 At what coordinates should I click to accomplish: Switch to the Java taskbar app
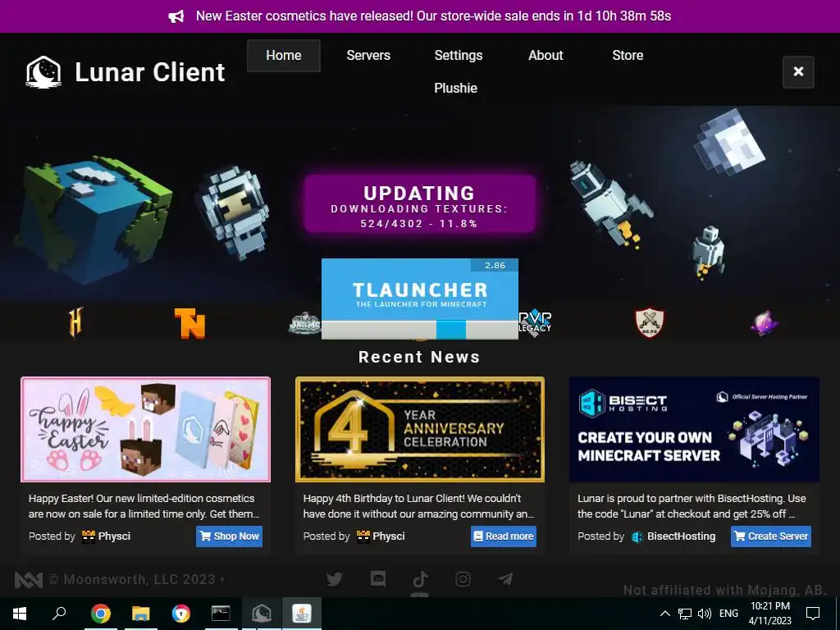point(302,614)
